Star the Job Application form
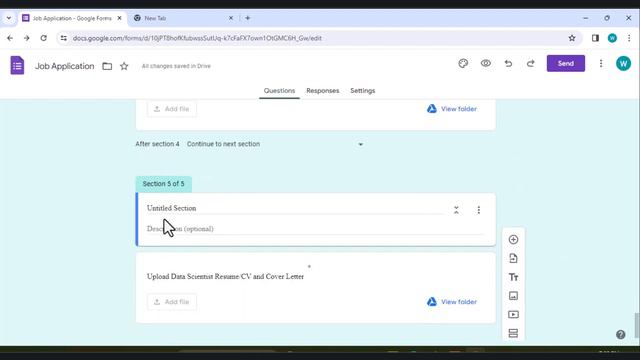Viewport: 640px width, 360px height. [124, 66]
